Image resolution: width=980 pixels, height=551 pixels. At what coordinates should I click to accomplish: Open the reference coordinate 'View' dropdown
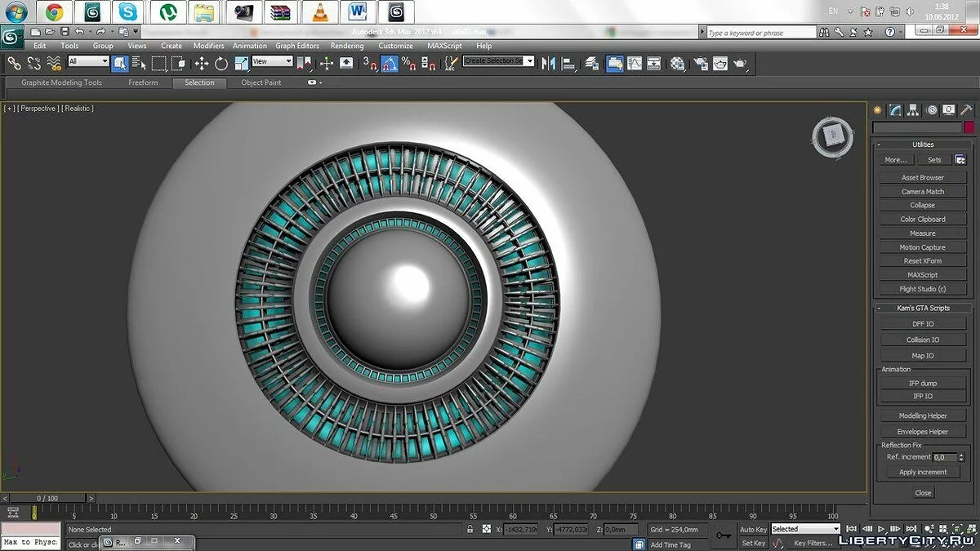(x=272, y=61)
